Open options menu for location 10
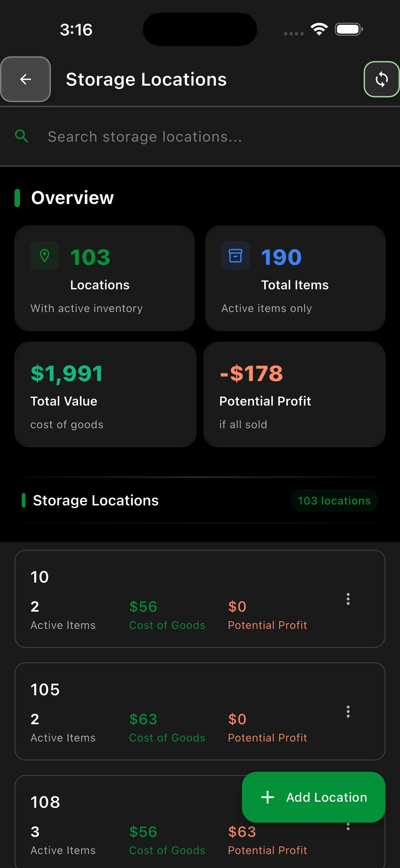Viewport: 400px width, 868px height. coord(348,599)
